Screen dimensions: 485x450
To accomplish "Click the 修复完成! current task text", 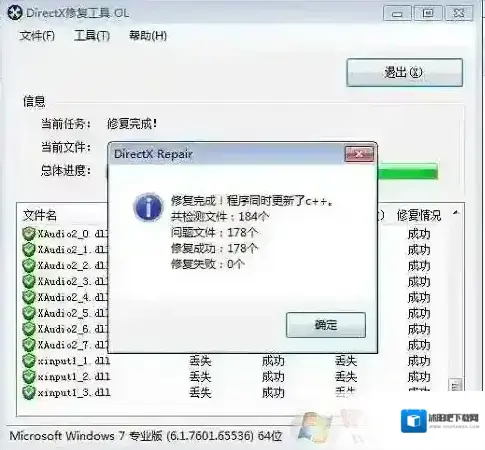I will click(132, 124).
